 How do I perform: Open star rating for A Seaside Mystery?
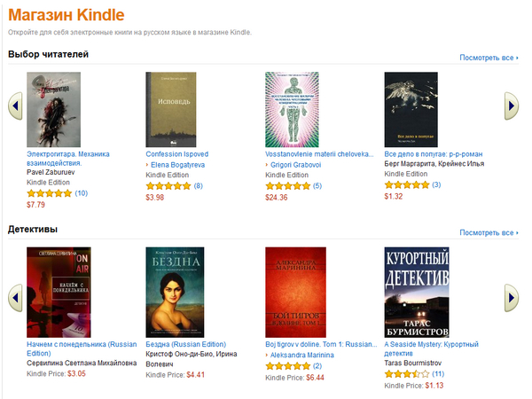point(406,374)
